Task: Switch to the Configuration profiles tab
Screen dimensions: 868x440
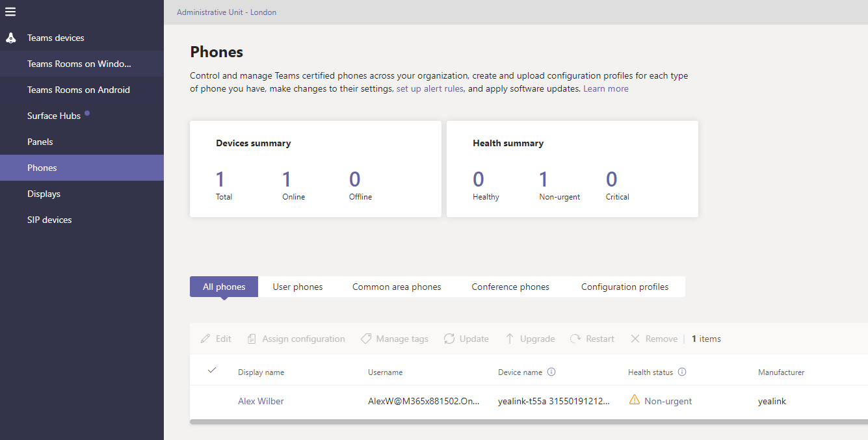Action: 625,287
